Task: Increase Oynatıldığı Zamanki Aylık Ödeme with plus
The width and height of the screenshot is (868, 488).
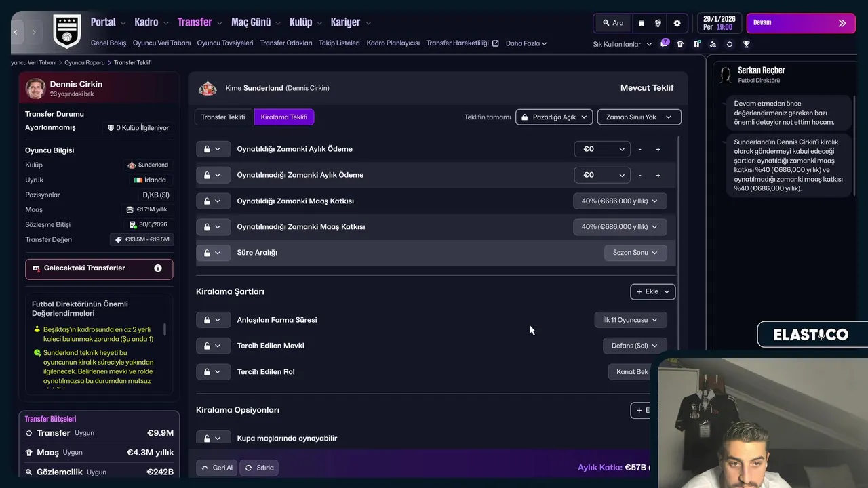Action: pos(658,149)
